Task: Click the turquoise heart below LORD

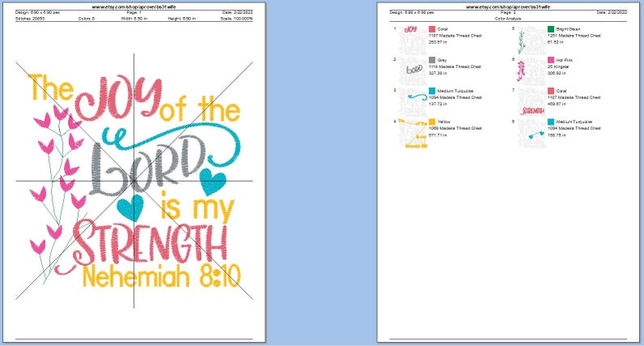Action: tap(131, 208)
